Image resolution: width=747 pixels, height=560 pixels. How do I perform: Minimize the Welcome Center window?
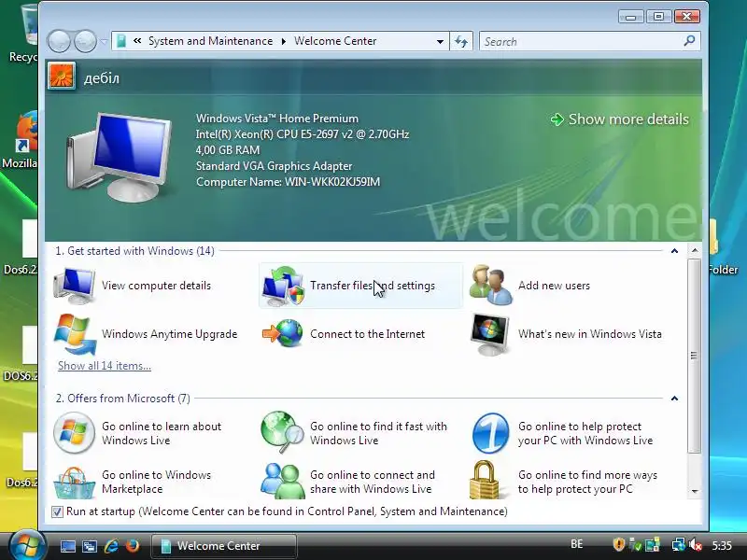click(x=631, y=17)
